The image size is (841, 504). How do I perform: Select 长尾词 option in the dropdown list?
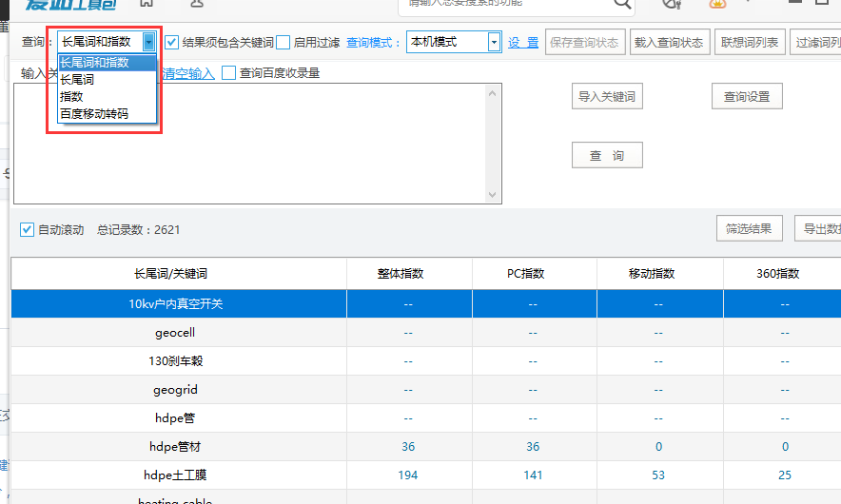click(x=77, y=80)
